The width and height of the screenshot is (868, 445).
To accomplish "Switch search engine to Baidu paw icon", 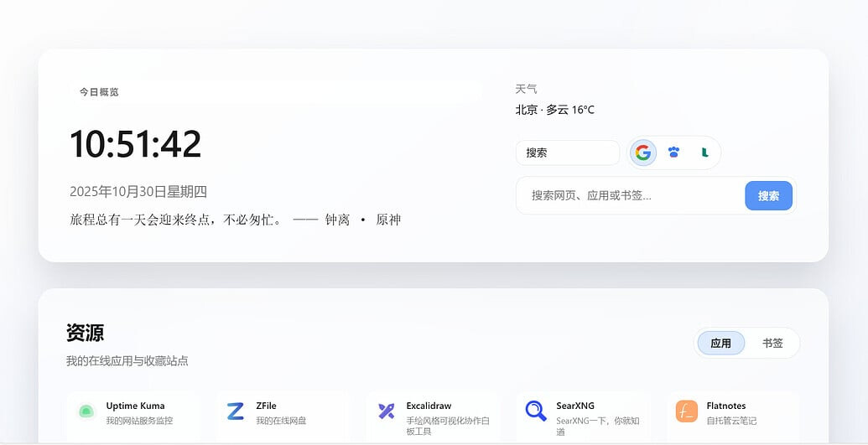I will pos(674,153).
